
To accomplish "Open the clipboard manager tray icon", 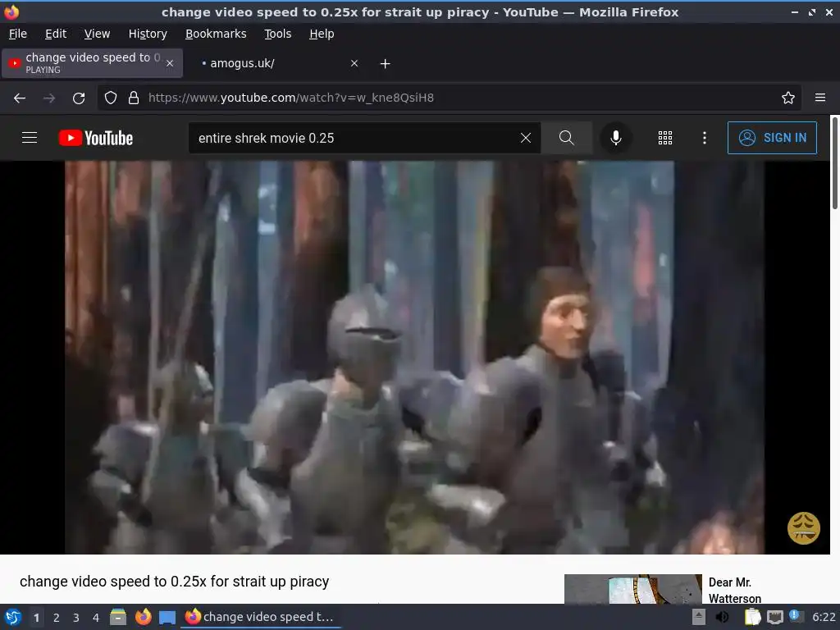I will tap(752, 617).
